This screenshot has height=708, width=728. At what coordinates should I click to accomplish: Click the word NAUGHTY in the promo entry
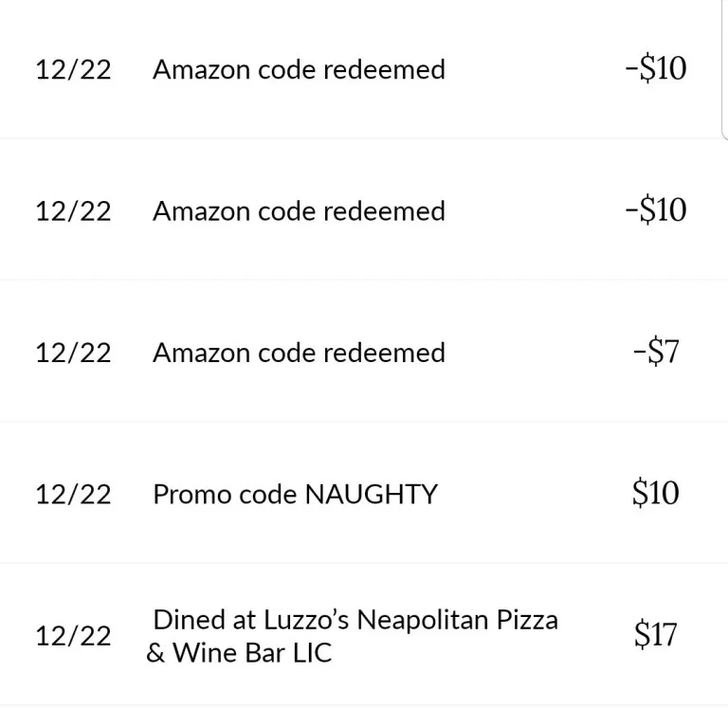[x=370, y=494]
